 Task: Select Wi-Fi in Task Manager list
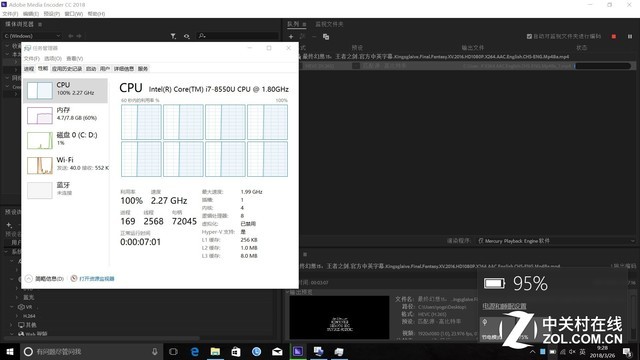[66, 165]
